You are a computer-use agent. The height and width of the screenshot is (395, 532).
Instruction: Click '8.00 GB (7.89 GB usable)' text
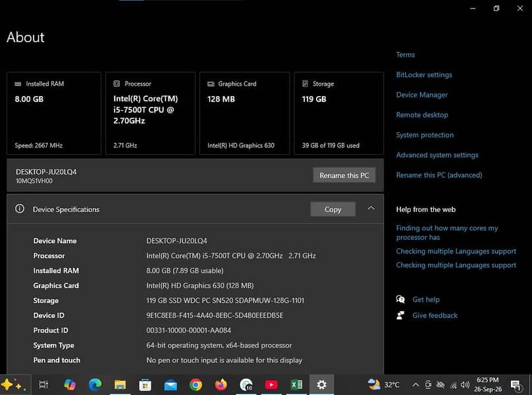tap(185, 271)
